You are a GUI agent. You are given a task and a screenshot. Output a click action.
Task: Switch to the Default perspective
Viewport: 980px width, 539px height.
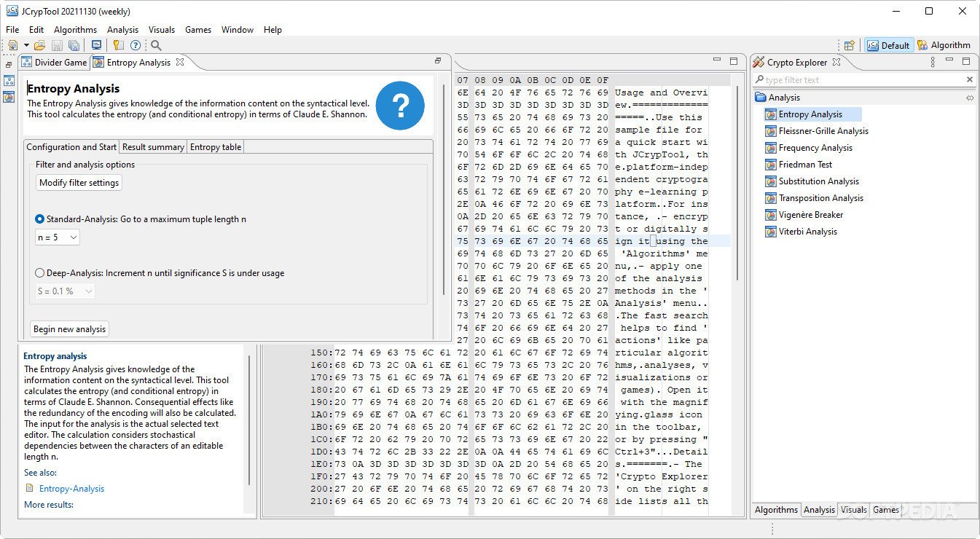click(x=888, y=45)
